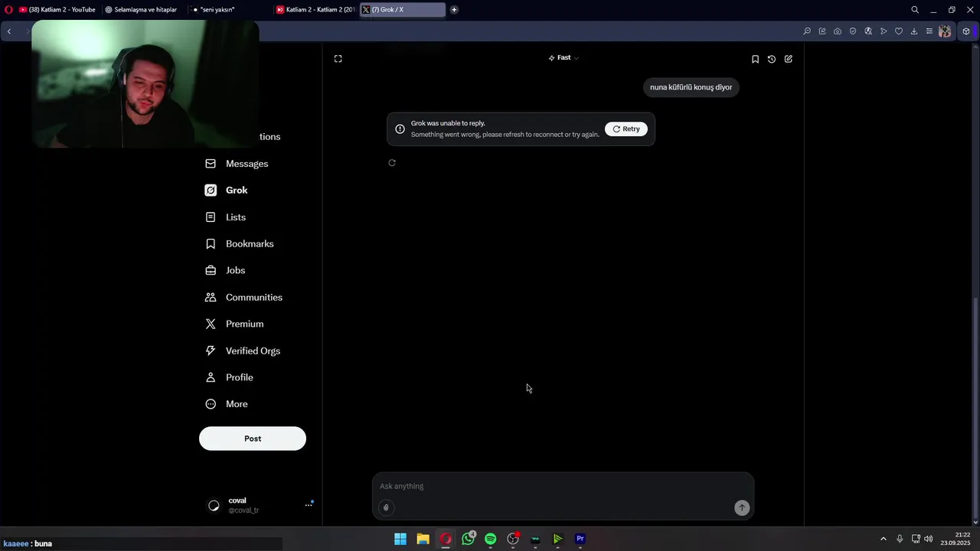This screenshot has width=980, height=551.
Task: Open Messages in the X sidebar
Action: tap(237, 164)
